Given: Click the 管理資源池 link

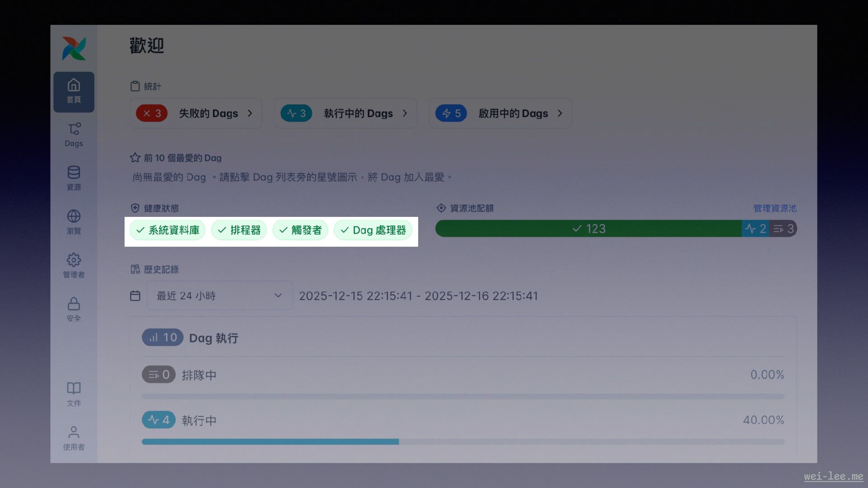Looking at the screenshot, I should [774, 208].
